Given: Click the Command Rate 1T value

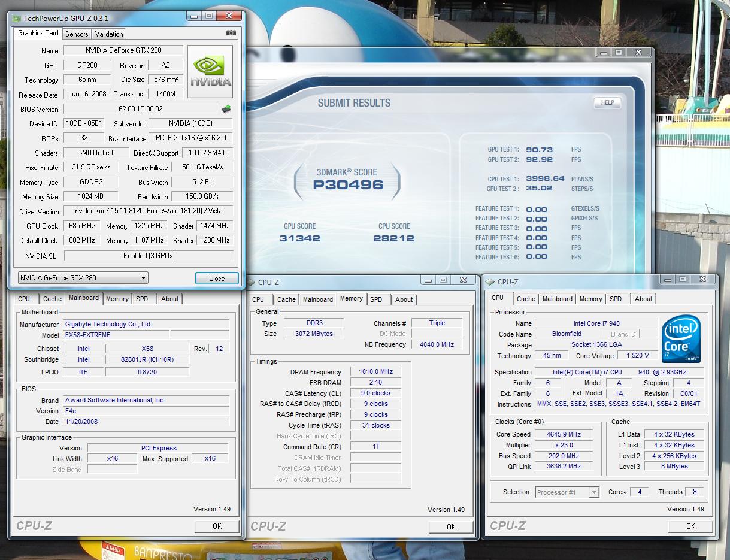Looking at the screenshot, I should (x=375, y=447).
